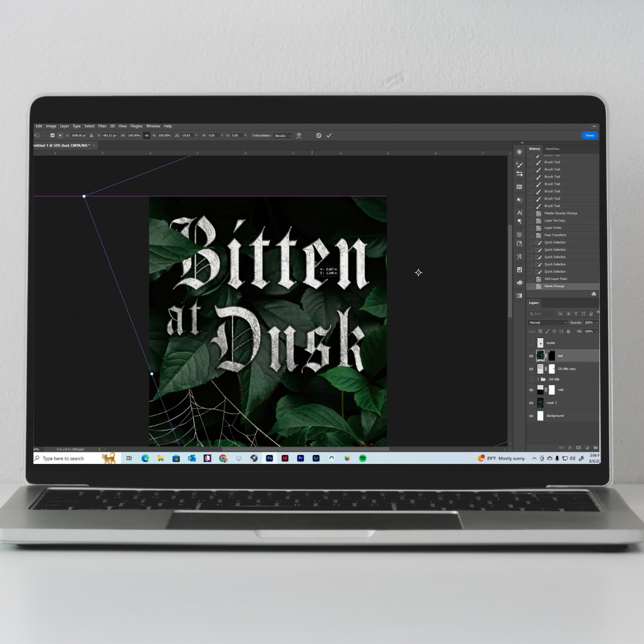Show the spider layer visibility box
This screenshot has height=644, width=644.
click(531, 342)
